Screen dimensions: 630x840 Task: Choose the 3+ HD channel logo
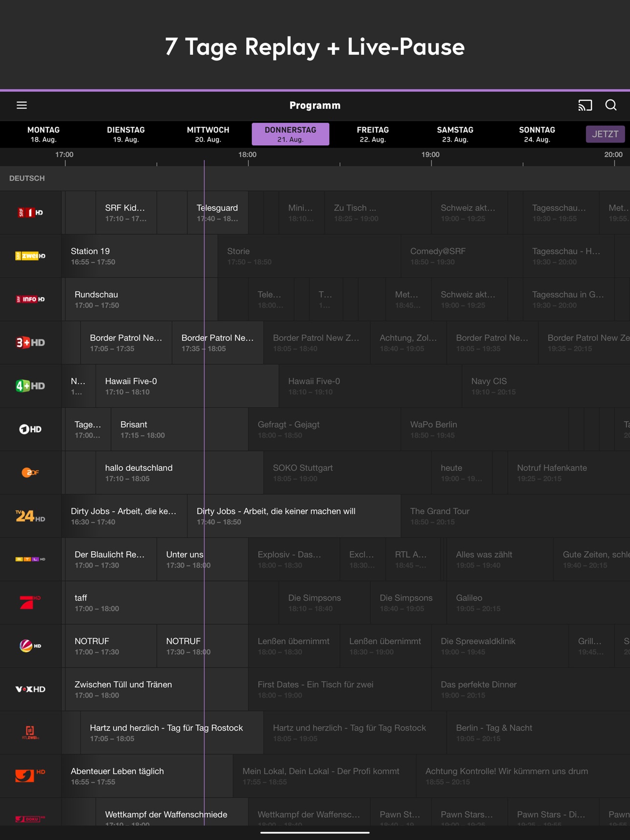[x=30, y=342]
